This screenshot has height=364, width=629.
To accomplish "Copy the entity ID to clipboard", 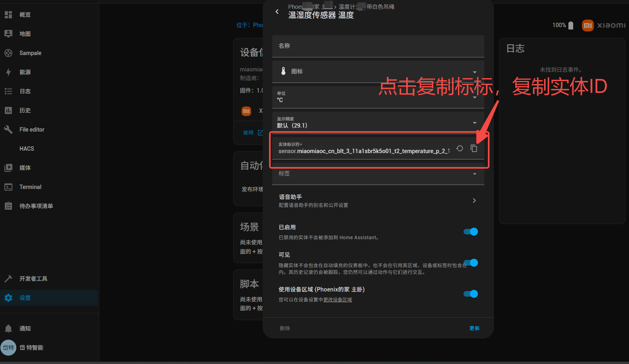I will tap(474, 148).
